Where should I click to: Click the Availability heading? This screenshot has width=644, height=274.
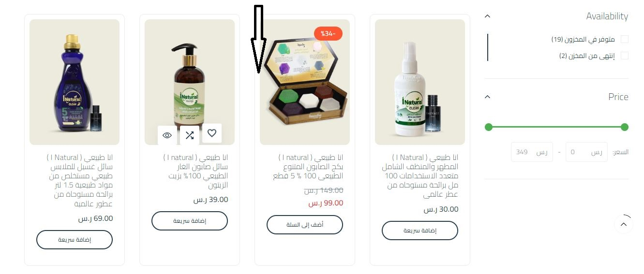[x=607, y=16]
